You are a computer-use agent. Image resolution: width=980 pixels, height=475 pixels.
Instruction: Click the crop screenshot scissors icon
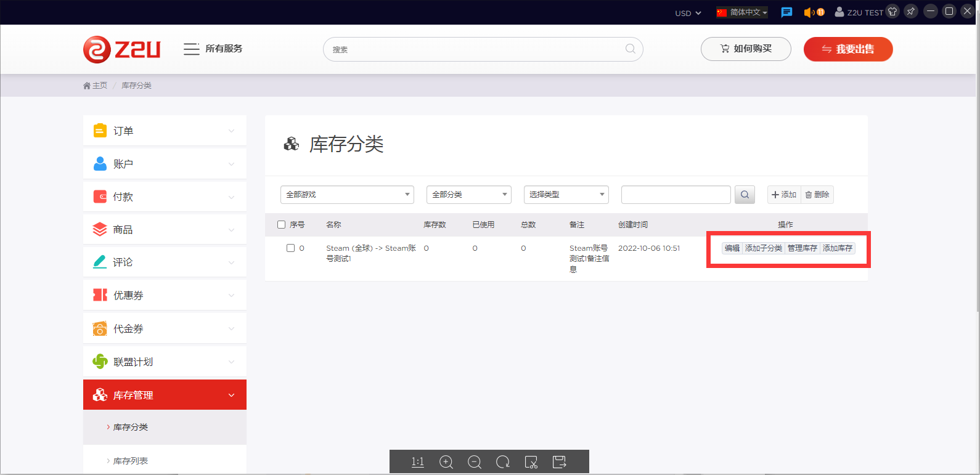(x=531, y=462)
